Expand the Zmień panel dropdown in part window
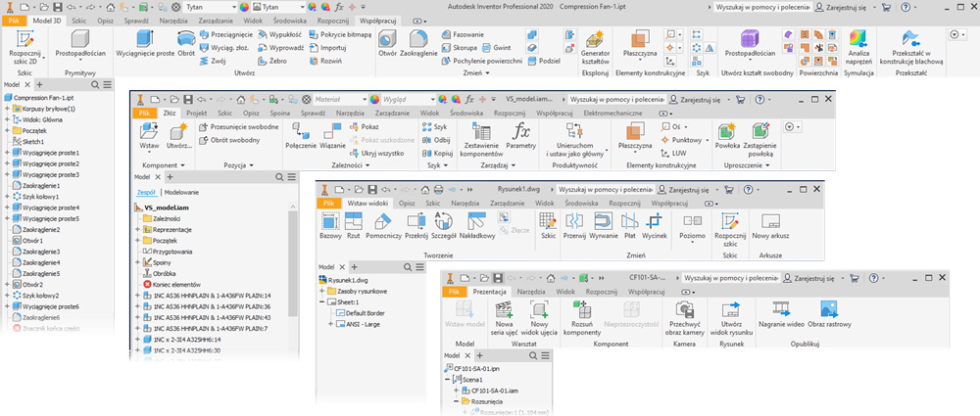 point(477,73)
